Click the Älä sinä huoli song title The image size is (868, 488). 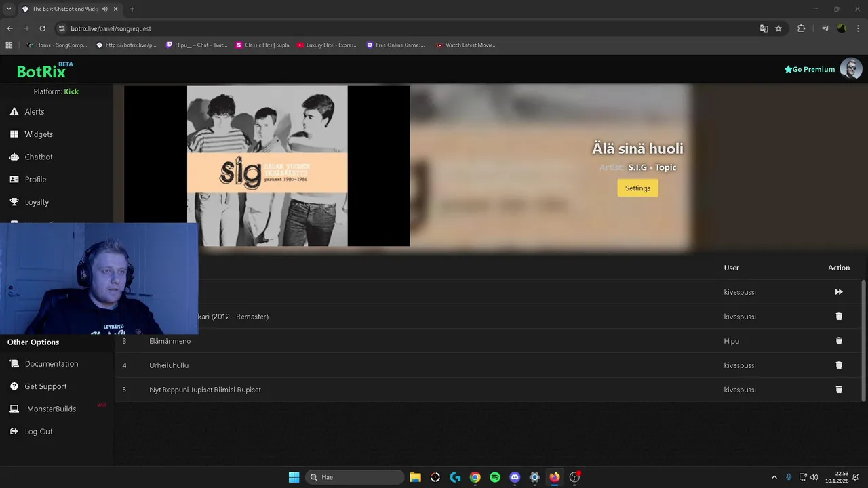click(x=637, y=148)
